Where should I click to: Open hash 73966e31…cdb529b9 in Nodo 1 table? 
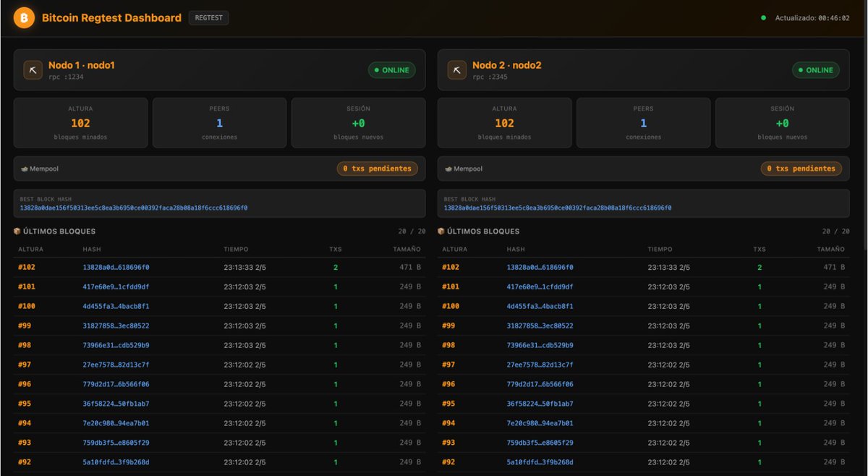tap(116, 345)
